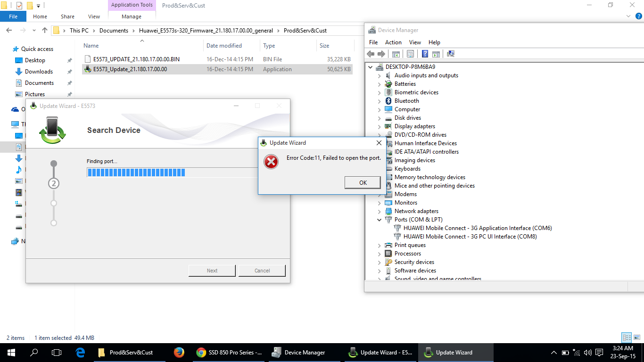Click the blue Help icon in Device Manager

tap(425, 54)
